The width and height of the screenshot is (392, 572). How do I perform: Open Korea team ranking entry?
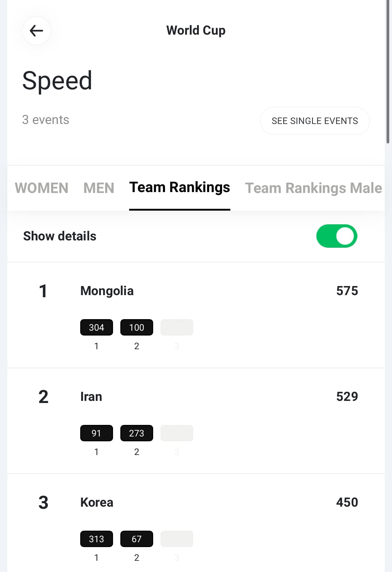(97, 502)
